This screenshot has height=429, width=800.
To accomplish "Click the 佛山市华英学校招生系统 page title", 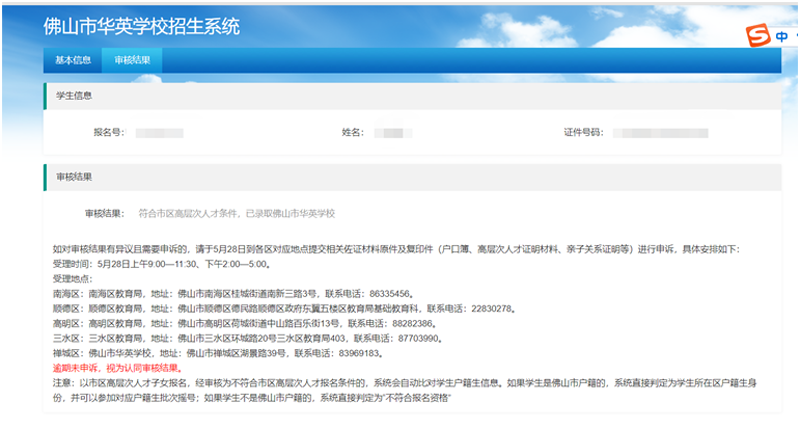I will point(141,26).
